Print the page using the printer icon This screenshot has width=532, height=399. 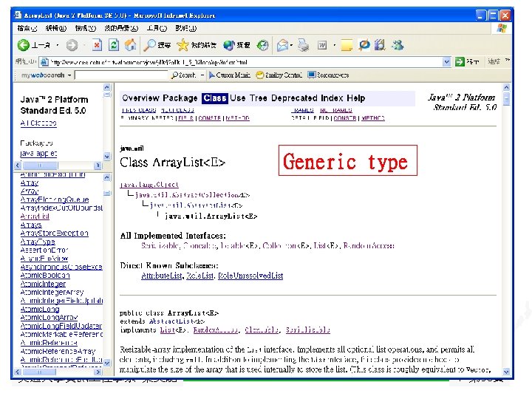pos(303,45)
